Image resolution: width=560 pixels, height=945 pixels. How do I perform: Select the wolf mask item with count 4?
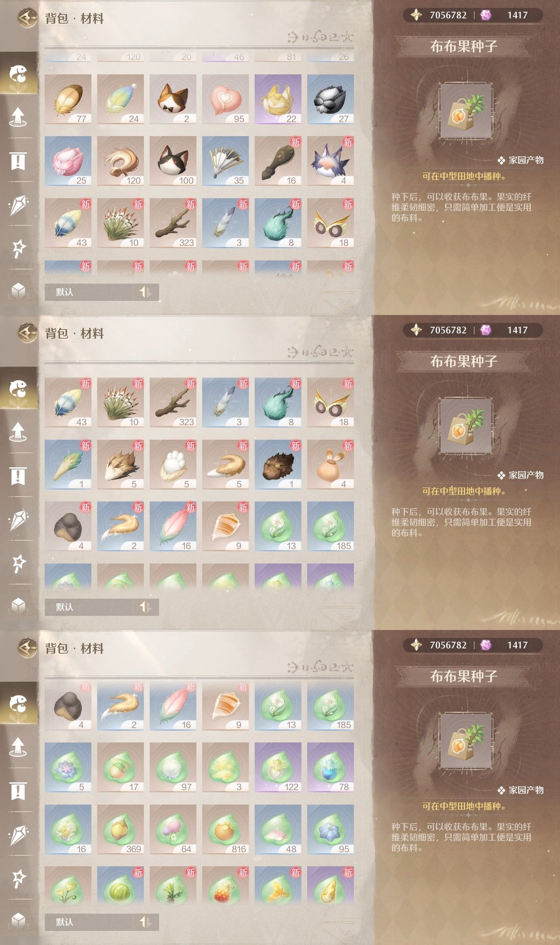point(330,161)
